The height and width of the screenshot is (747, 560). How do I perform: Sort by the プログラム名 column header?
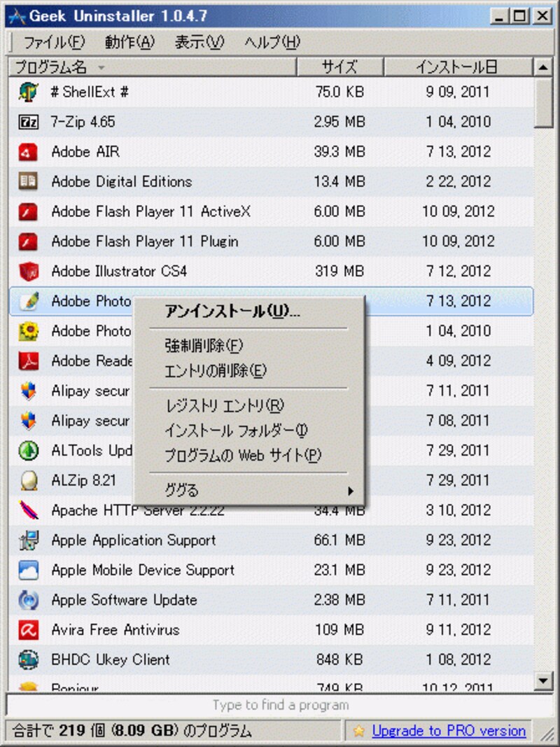[153, 67]
